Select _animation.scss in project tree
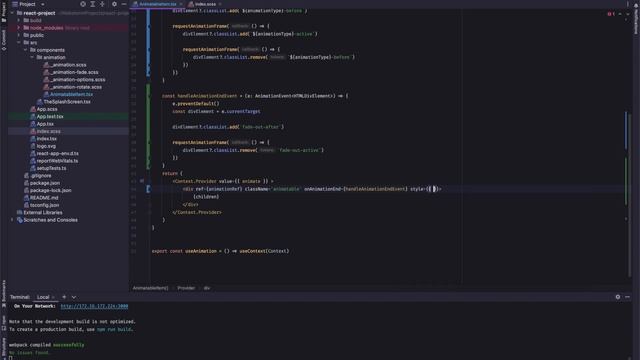 click(x=68, y=65)
